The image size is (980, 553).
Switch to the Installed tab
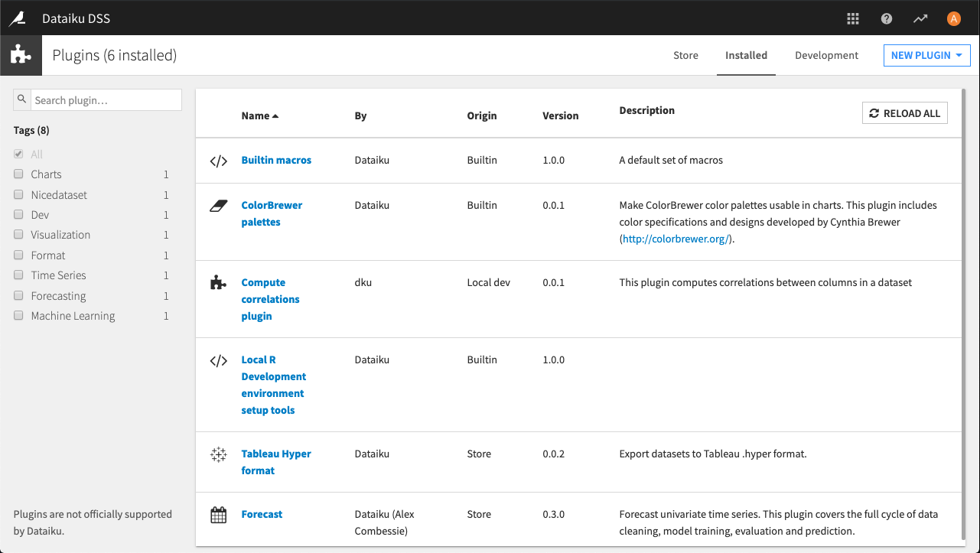pyautogui.click(x=746, y=55)
